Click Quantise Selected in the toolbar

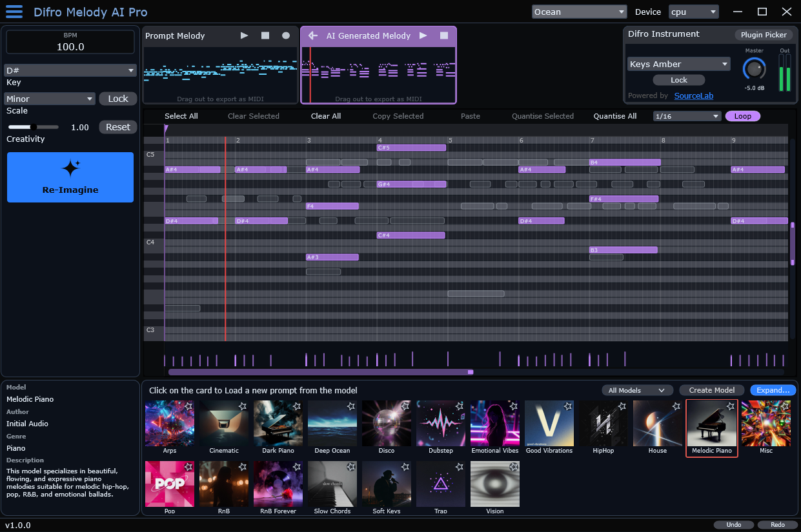[x=543, y=116]
